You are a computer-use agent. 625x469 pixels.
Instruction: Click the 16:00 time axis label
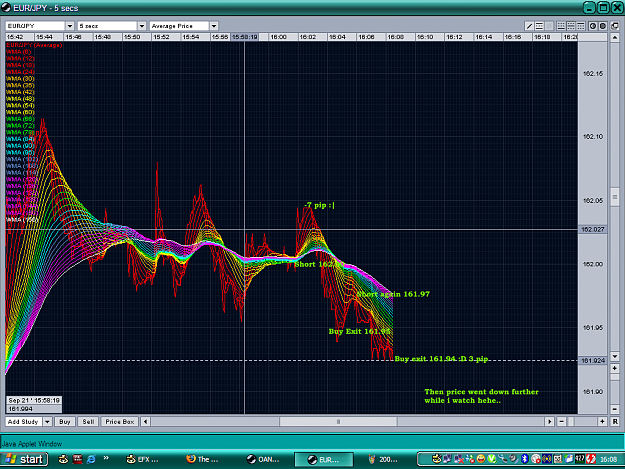click(x=278, y=37)
